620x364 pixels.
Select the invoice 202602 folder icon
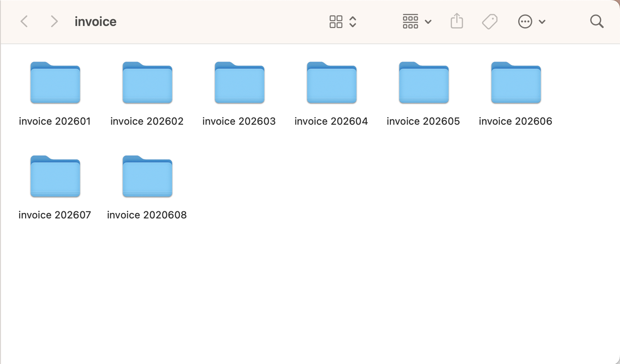pyautogui.click(x=147, y=83)
